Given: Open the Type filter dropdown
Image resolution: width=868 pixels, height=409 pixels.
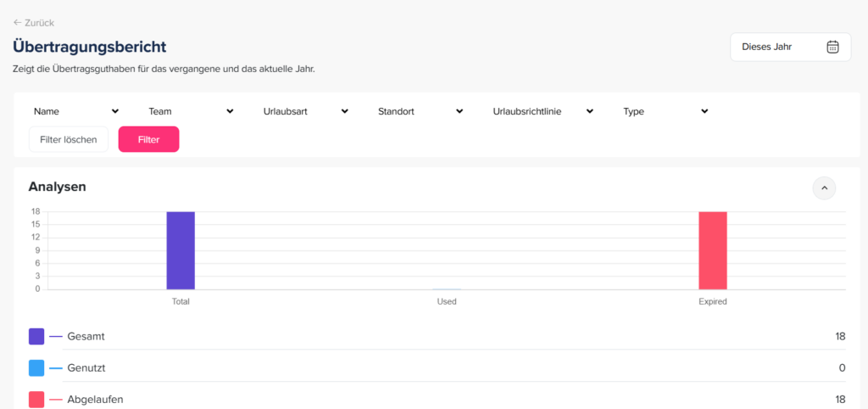Looking at the screenshot, I should point(665,111).
